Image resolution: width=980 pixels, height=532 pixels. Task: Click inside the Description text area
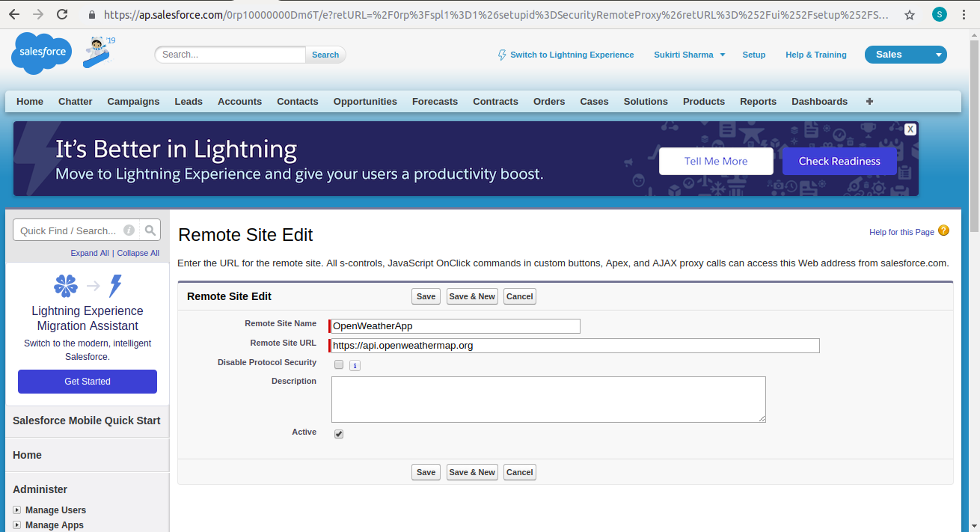click(548, 399)
